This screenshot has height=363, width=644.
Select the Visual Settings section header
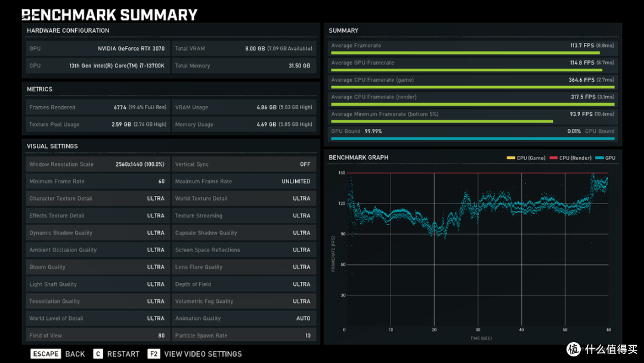[x=52, y=146]
